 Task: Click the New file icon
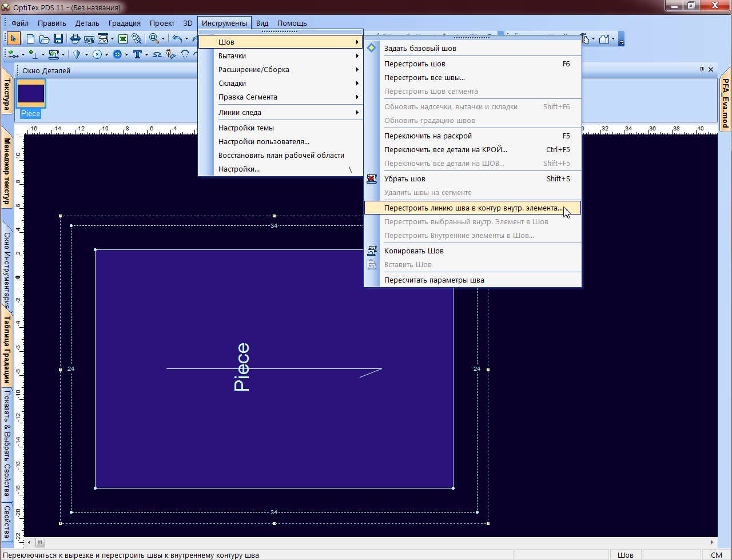tap(30, 39)
